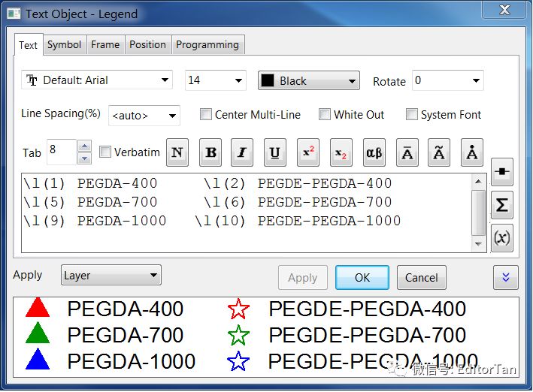The width and height of the screenshot is (533, 392).
Task: Enable White Out checkbox
Action: [x=324, y=114]
